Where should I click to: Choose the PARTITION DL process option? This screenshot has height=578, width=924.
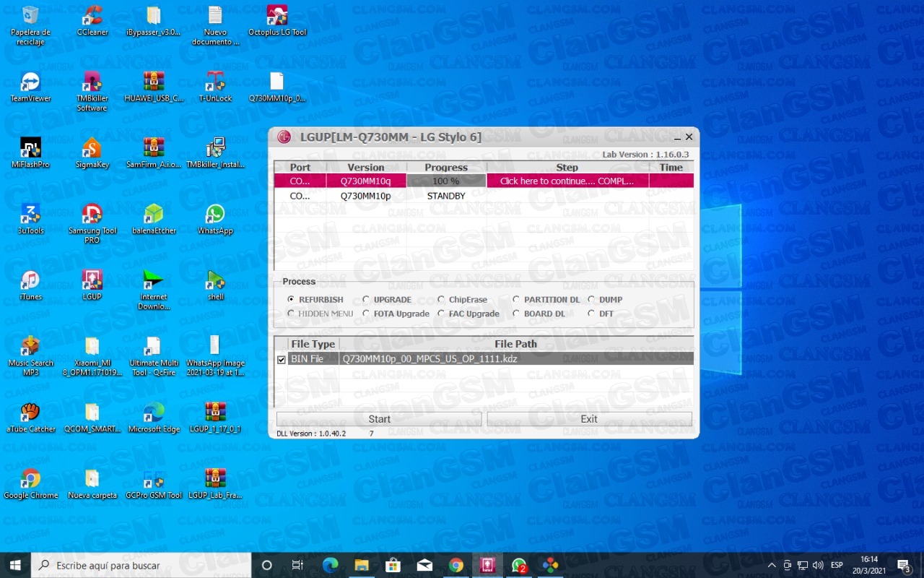(546, 300)
